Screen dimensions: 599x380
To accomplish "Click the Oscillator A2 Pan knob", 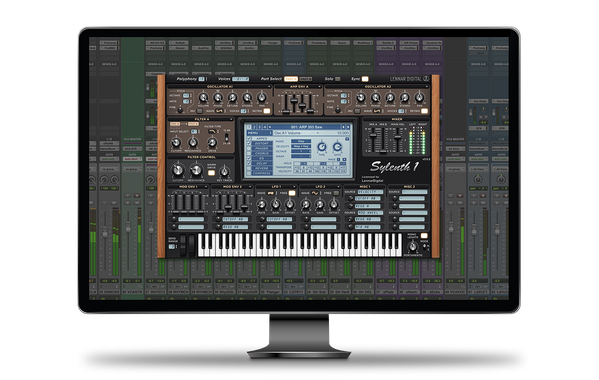I will [x=419, y=98].
